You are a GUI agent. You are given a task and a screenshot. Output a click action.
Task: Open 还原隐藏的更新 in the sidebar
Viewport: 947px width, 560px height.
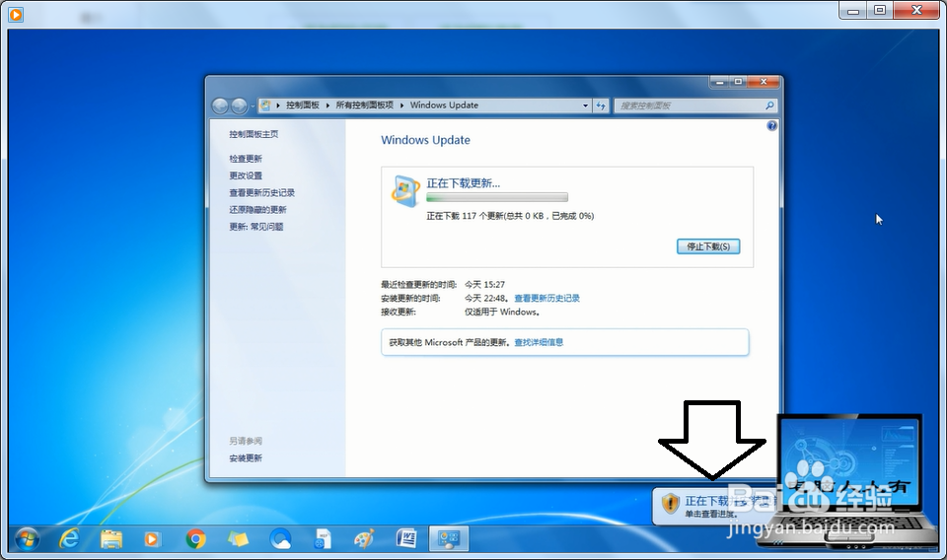coord(257,209)
